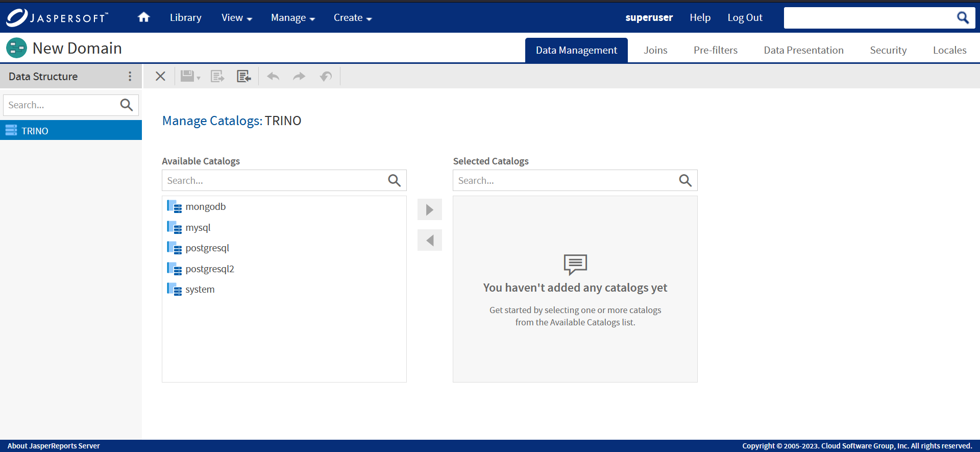Switch to the Pre-filters tab
The width and height of the screenshot is (980, 452).
[x=716, y=50]
